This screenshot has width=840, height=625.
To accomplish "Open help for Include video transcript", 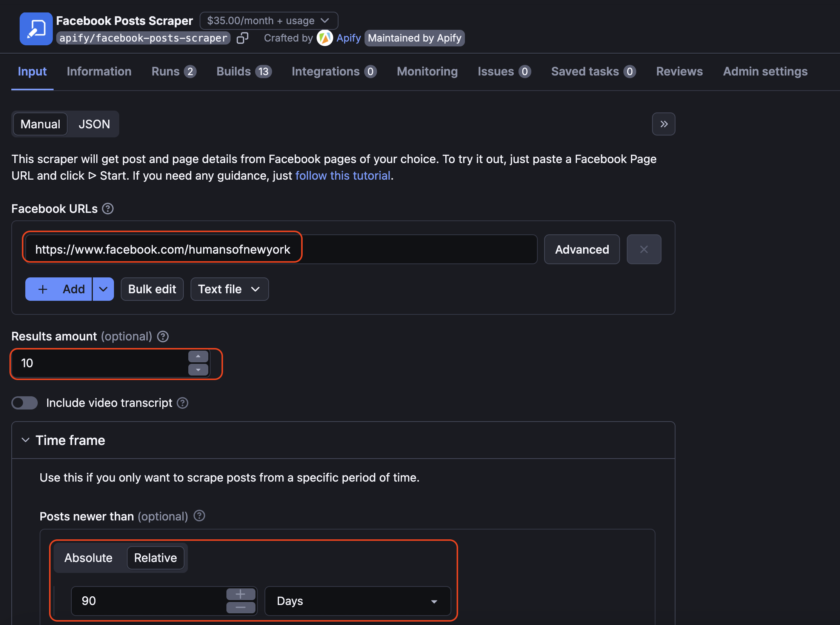I will (x=183, y=403).
